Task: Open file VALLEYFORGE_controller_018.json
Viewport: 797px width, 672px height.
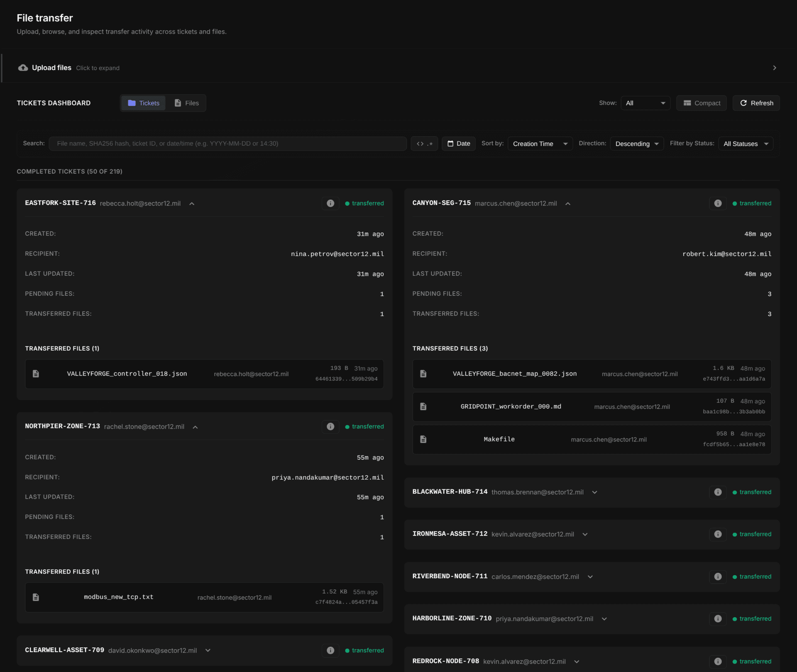Action: point(127,374)
